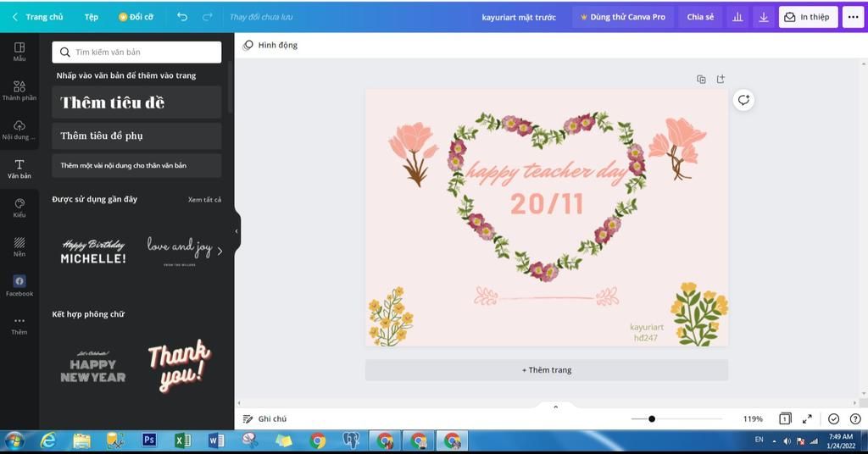Click the redo arrow icon
The height and width of the screenshot is (454, 868).
(x=208, y=17)
